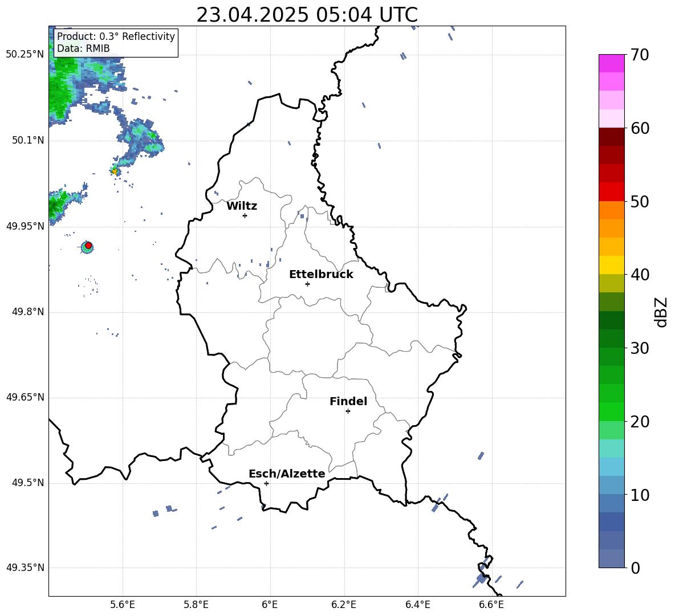The image size is (675, 616).
Task: Click the "Product: 0.3° Reflectivity" label
Action: (x=116, y=36)
